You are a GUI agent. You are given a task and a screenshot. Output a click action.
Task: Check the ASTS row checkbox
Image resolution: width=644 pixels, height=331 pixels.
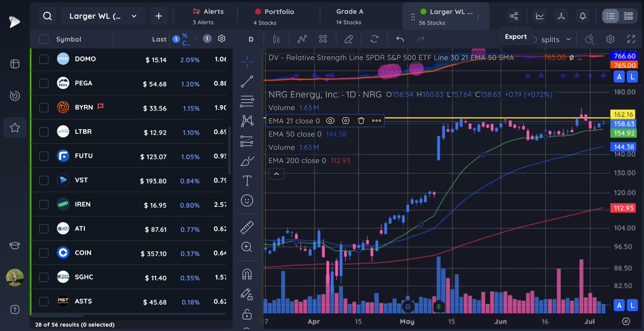point(44,301)
